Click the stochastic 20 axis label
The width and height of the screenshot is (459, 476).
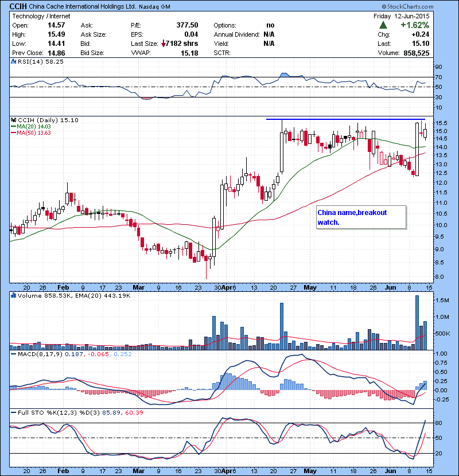[x=439, y=453]
